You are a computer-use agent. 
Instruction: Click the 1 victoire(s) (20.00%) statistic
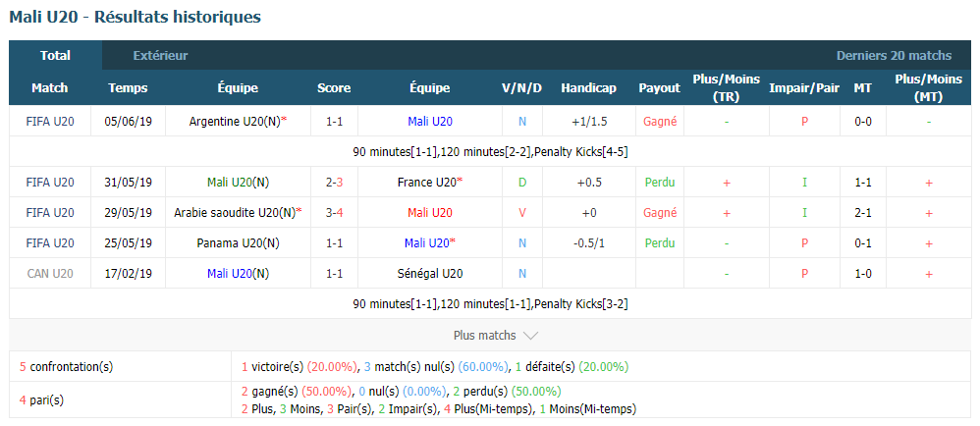point(299,367)
